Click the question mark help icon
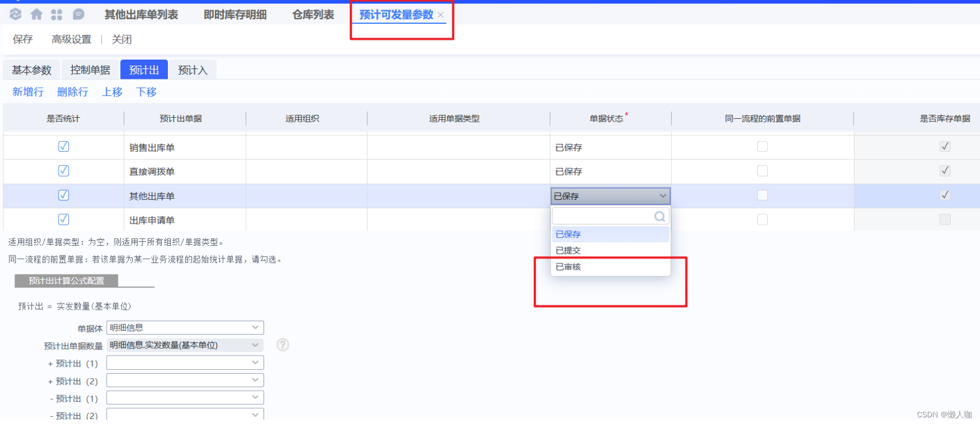Image resolution: width=980 pixels, height=424 pixels. 283,345
